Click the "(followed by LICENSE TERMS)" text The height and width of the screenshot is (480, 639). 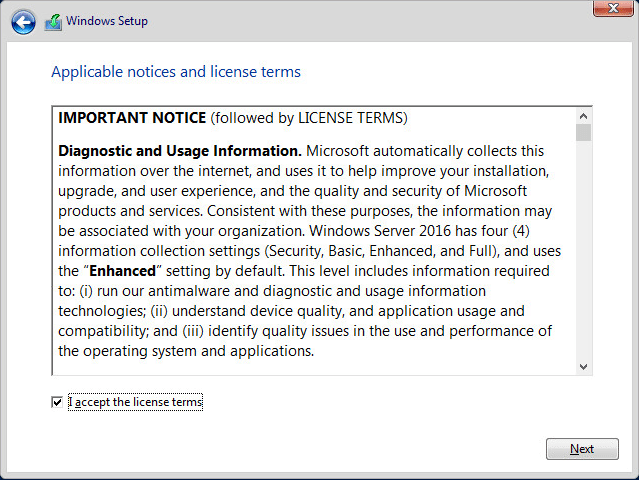[x=309, y=118]
